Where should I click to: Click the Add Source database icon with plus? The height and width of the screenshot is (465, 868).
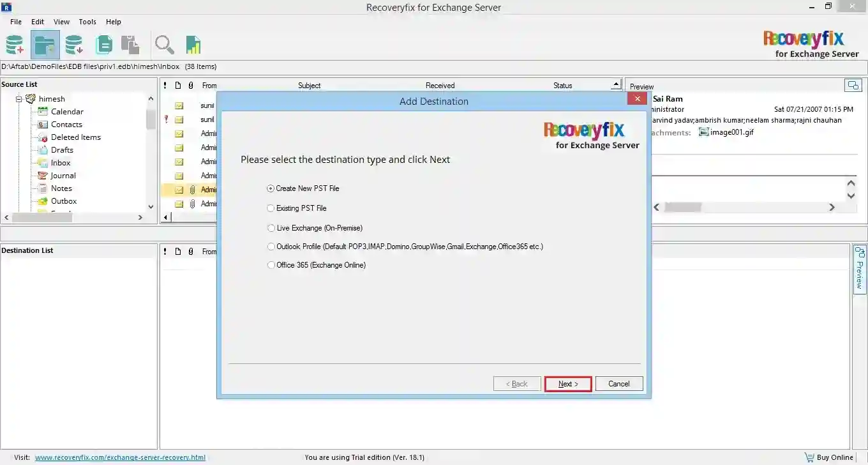(15, 45)
